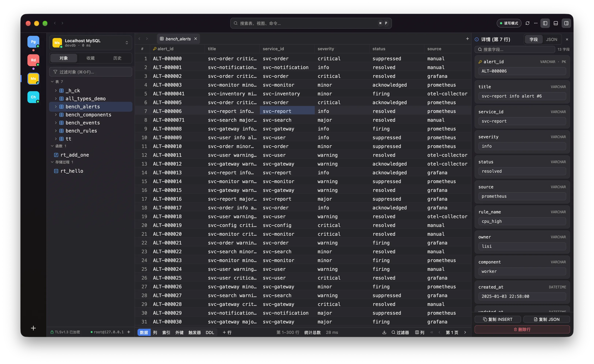Image resolution: width=594 pixels, height=364 pixels.
Task: Open the 过滤器 filter button
Action: pyautogui.click(x=400, y=332)
